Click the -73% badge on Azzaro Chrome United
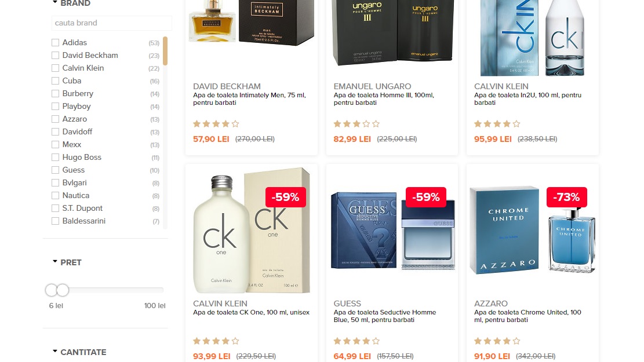 coord(567,197)
